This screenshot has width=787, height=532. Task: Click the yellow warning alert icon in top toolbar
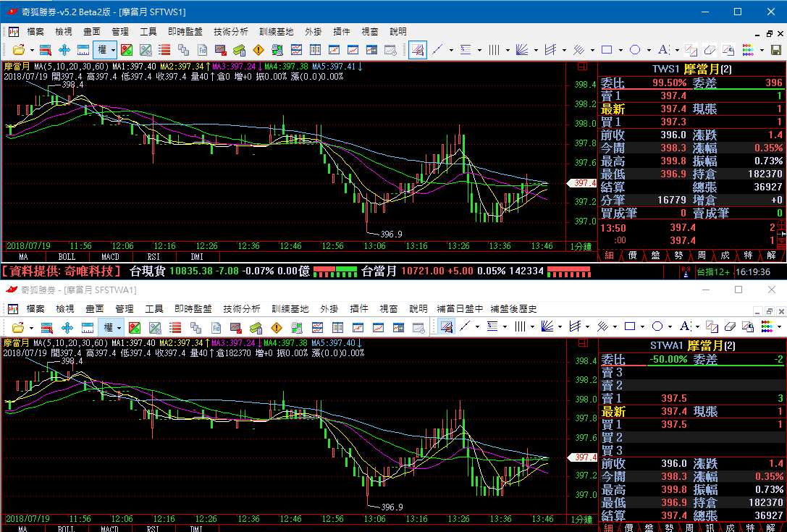pos(258,50)
